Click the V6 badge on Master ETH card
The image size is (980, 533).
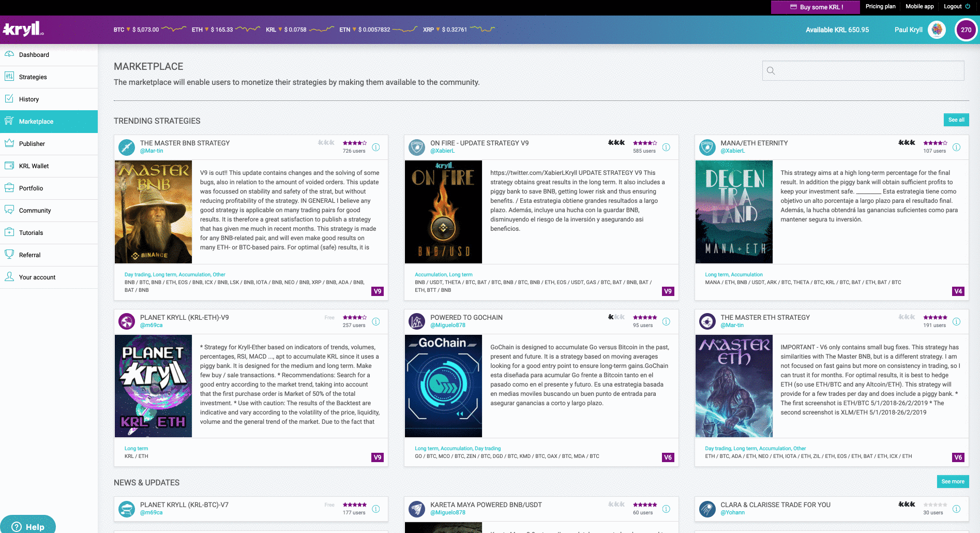[x=958, y=457]
